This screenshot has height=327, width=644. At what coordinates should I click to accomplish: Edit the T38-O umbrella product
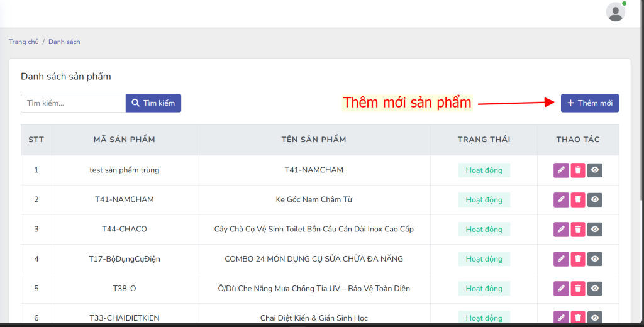pyautogui.click(x=561, y=288)
